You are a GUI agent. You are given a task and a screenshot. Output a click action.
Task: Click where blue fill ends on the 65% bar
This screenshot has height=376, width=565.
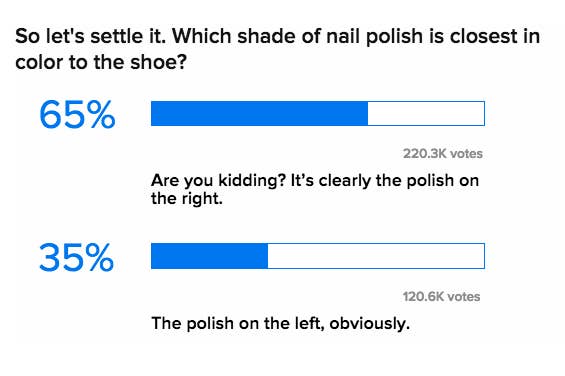point(368,114)
